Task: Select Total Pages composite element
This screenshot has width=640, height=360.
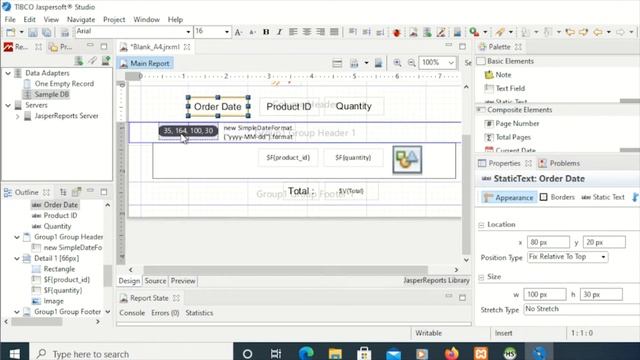Action: click(513, 137)
